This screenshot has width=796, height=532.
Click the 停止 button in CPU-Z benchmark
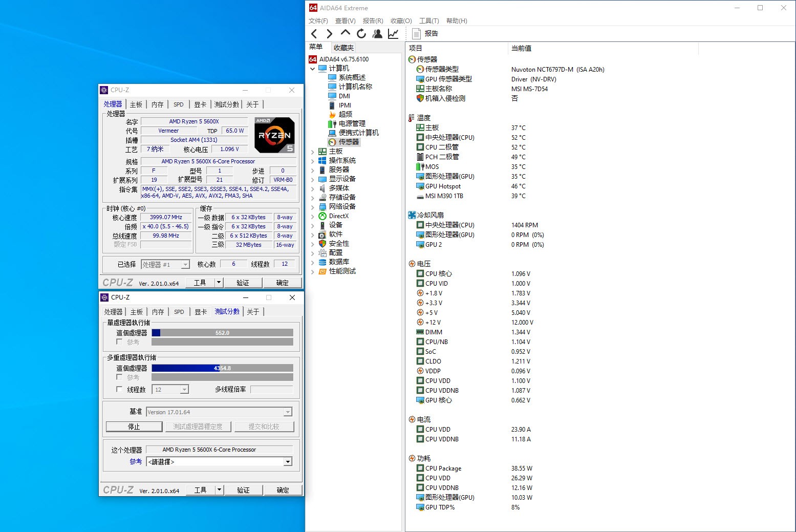tap(134, 427)
